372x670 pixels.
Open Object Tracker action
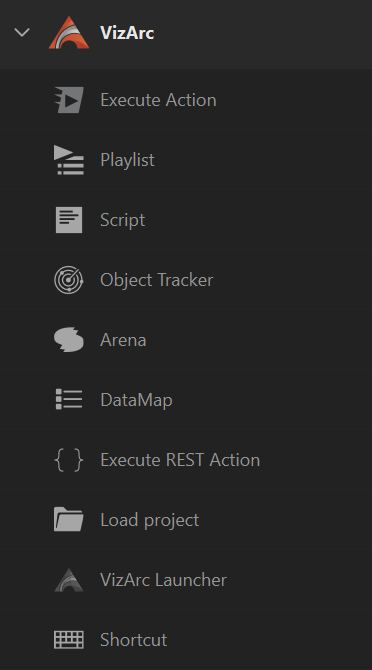[x=186, y=280]
